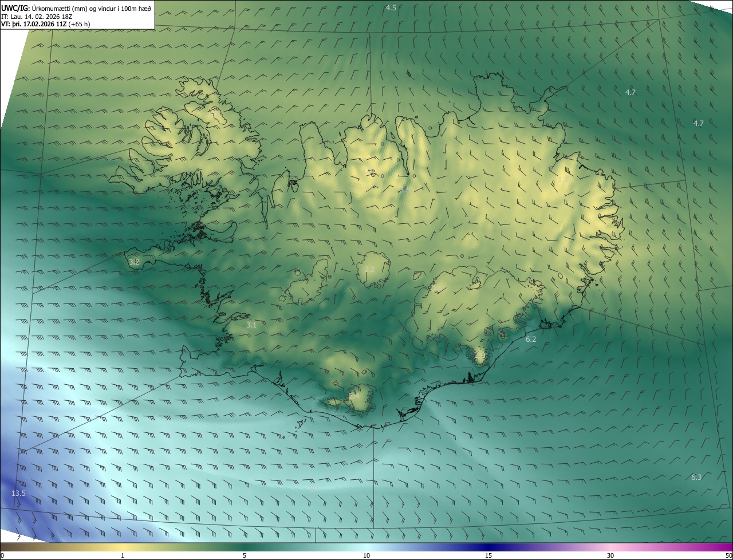This screenshot has height=560, width=733.
Task: Click the color scale tick label '0'
Action: [x=2, y=555]
